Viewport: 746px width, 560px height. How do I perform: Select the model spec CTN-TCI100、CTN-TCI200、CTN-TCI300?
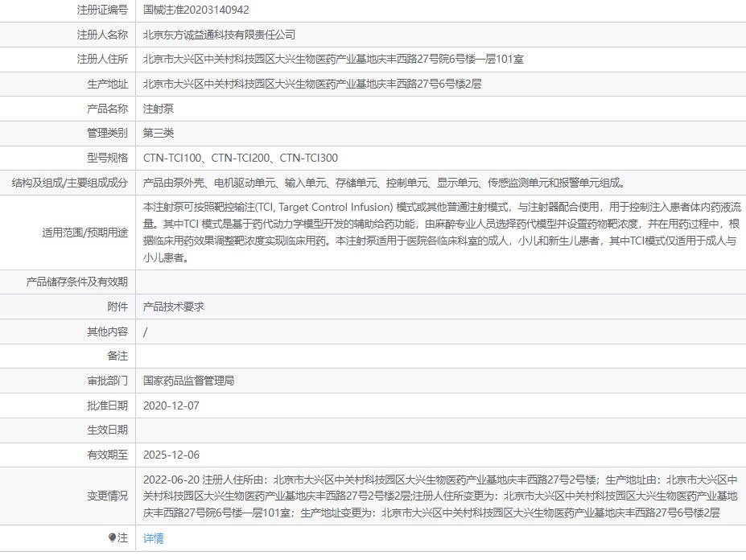point(241,158)
